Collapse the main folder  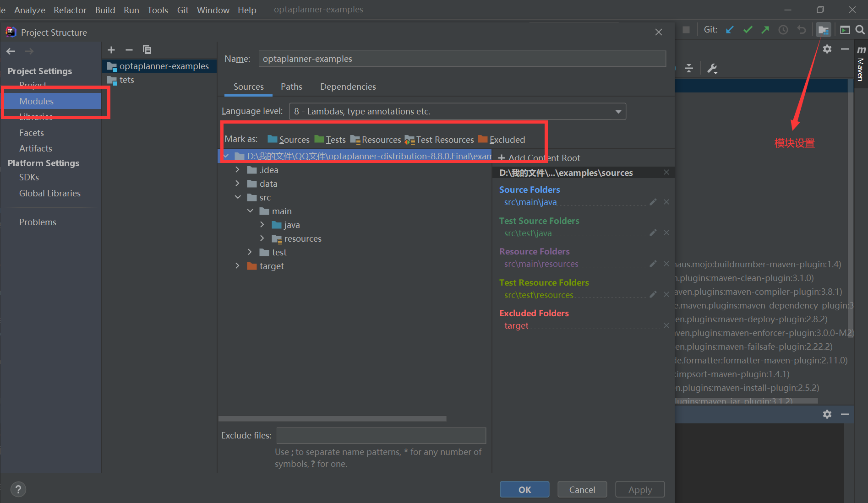(x=250, y=211)
